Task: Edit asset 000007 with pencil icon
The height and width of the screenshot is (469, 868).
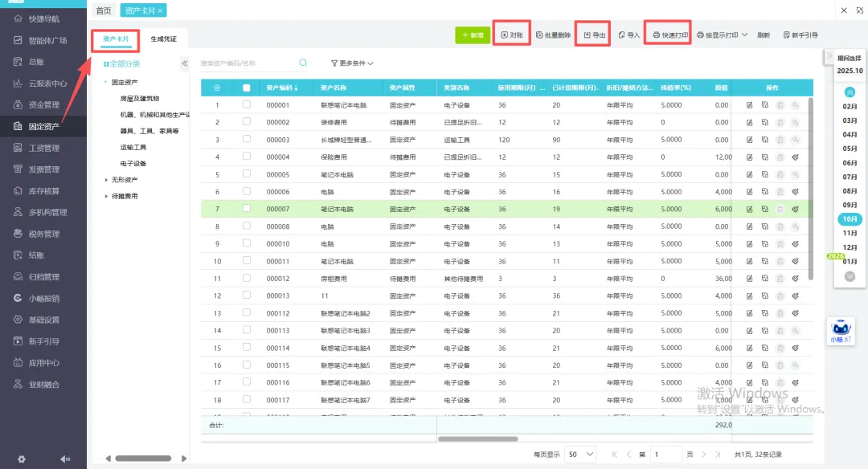Action: pos(750,209)
